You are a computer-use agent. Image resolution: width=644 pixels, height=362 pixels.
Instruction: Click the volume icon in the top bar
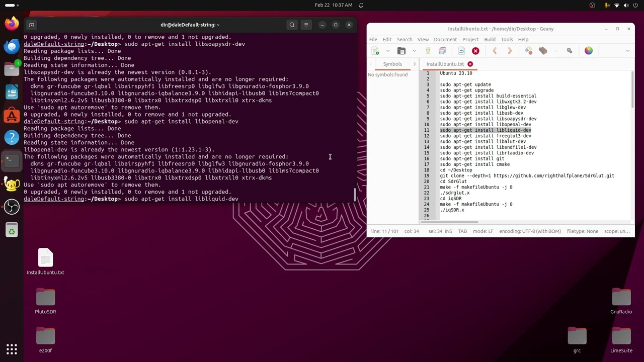626,5
